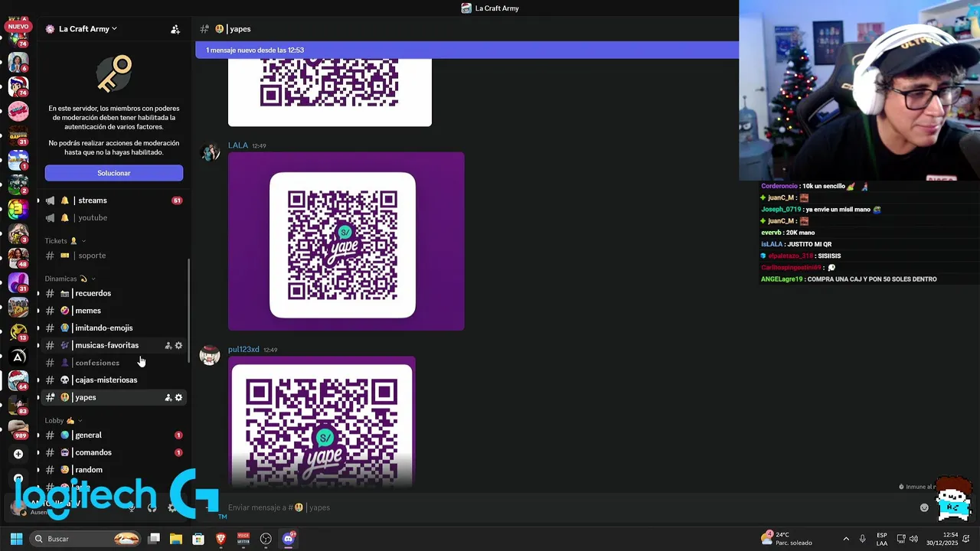Click chat user Corderoncio
Screen dimensions: 980x551
779,186
